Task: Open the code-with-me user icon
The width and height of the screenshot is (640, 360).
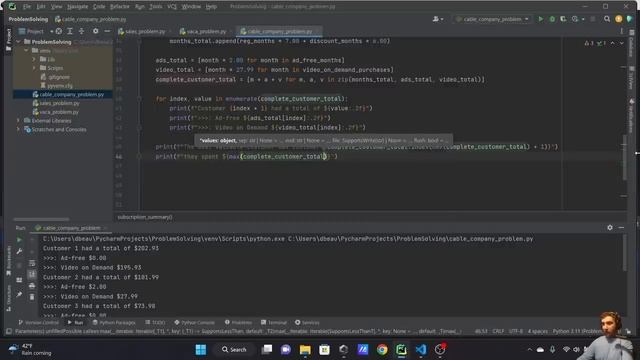Action: [438, 19]
